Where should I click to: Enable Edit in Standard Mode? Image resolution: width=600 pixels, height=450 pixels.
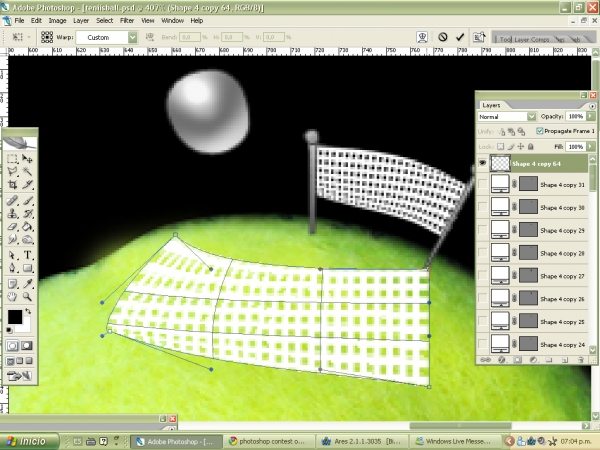coord(12,346)
